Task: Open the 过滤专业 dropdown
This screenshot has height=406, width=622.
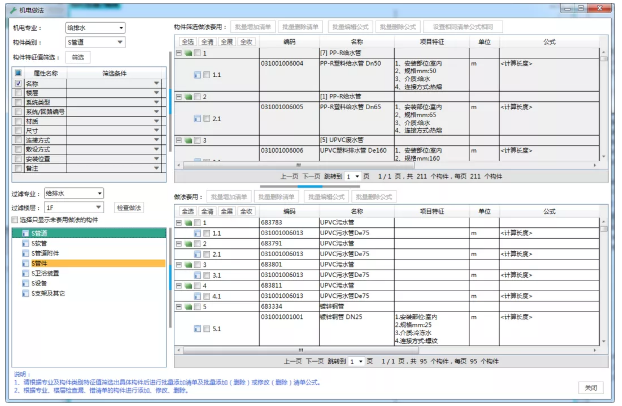Action: (74, 193)
